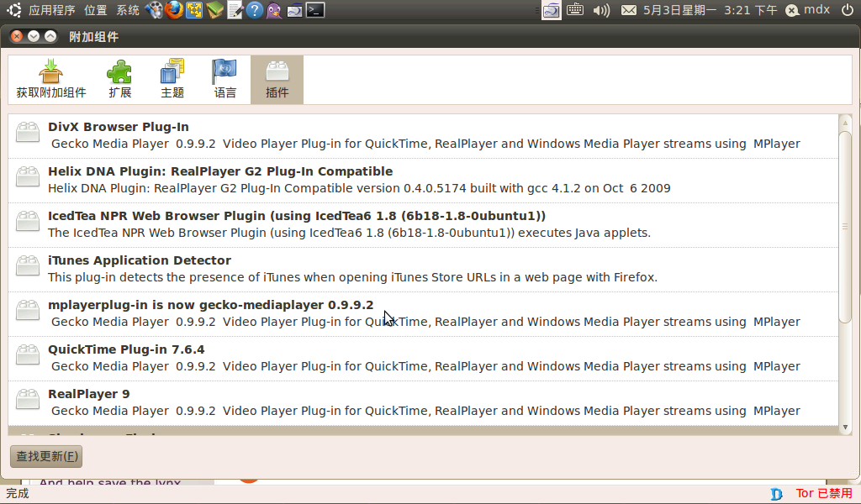Screen dimensions: 861x504
Task: Open the mail envelope indicator
Action: click(629, 10)
